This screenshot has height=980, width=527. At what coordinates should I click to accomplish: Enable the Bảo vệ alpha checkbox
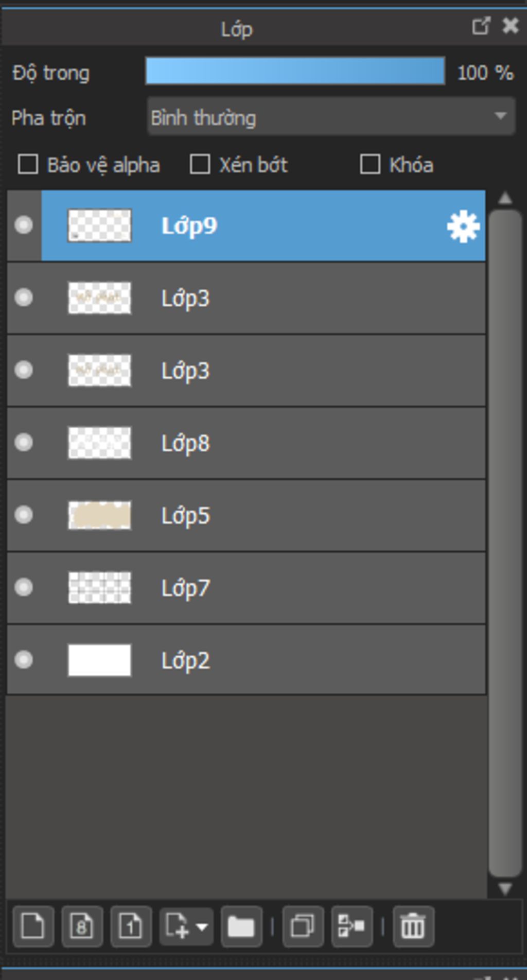pos(28,165)
